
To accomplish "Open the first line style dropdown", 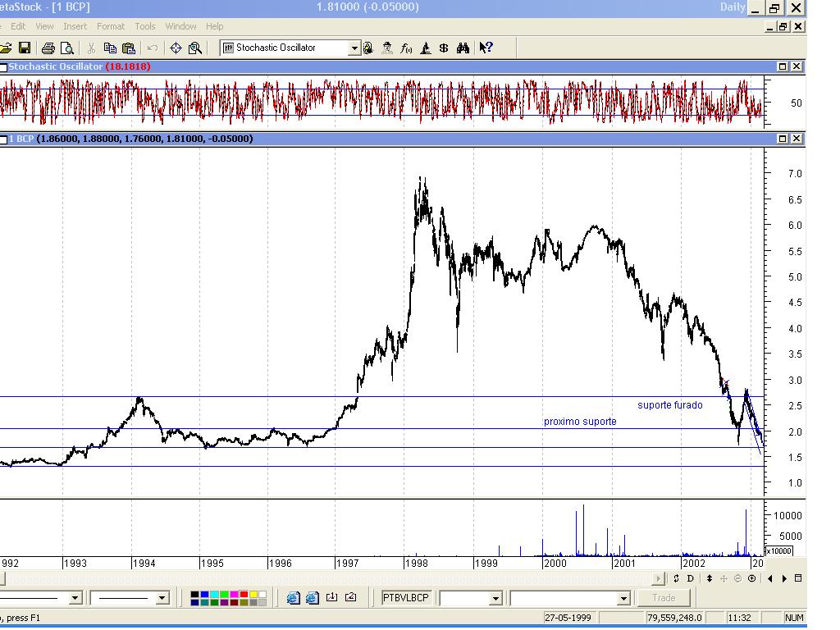I will 75,598.
